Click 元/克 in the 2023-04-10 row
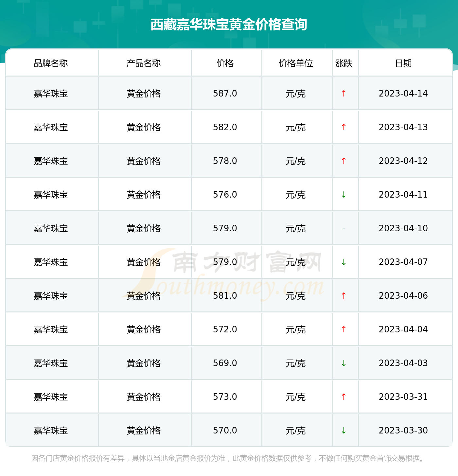458x476 pixels. (296, 228)
